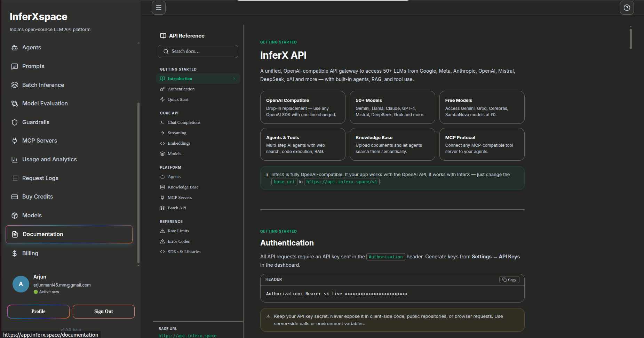This screenshot has width=644, height=338.
Task: Select the Guardrails shield icon
Action: point(15,122)
